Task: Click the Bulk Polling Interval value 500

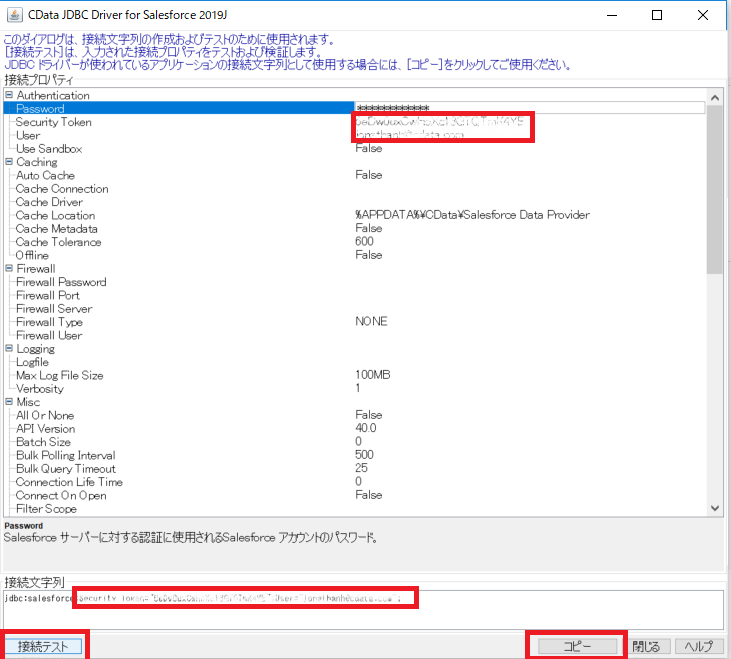Action: click(364, 455)
